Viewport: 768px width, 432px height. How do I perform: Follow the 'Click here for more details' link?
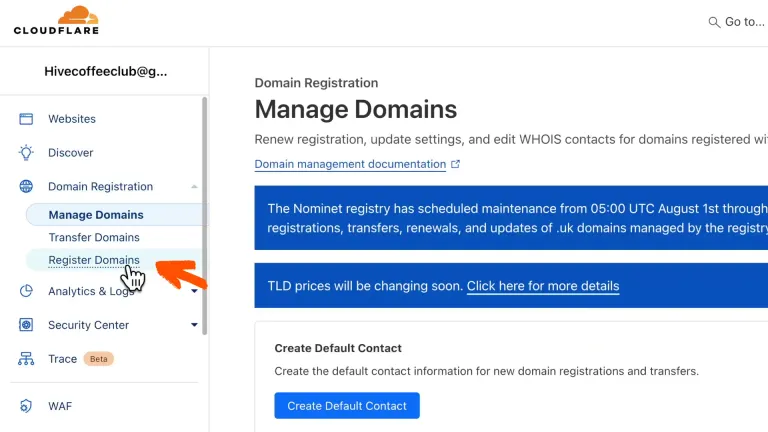(543, 286)
